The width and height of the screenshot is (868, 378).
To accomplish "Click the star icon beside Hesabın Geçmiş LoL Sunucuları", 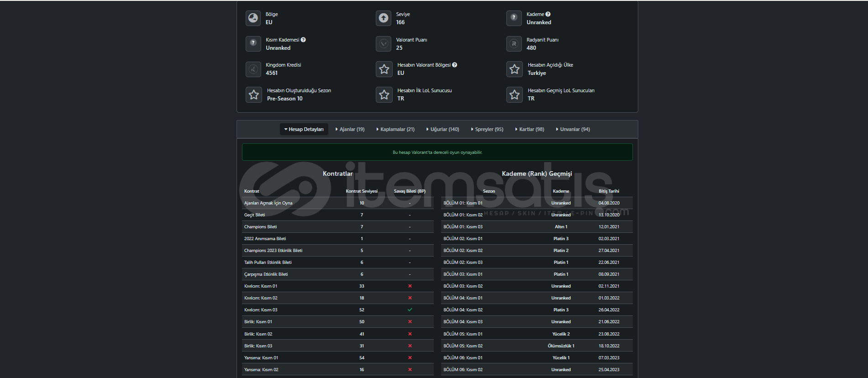I will point(515,94).
